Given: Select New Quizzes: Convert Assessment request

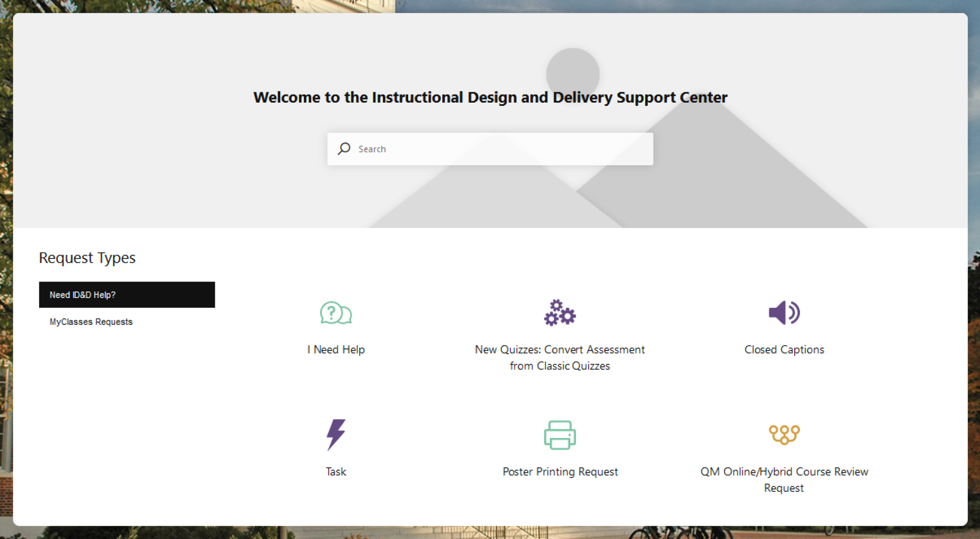Looking at the screenshot, I should [x=560, y=357].
